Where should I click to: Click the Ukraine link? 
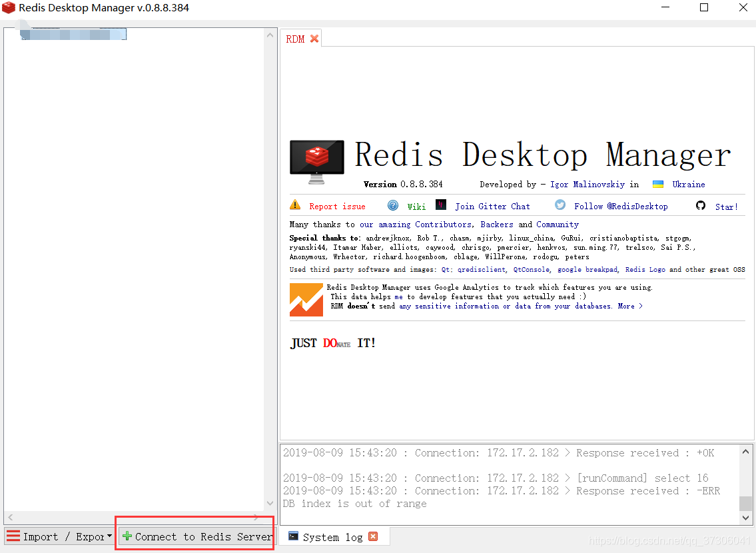click(689, 184)
